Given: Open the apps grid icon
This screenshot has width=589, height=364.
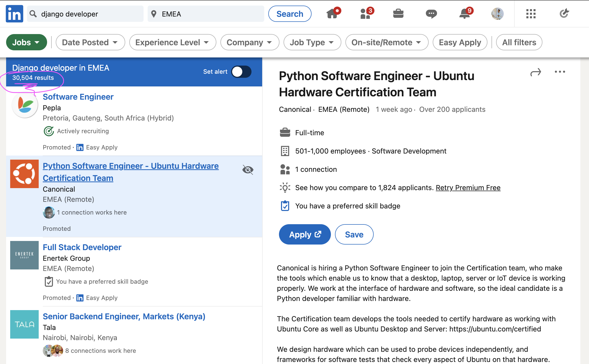Looking at the screenshot, I should click(531, 14).
